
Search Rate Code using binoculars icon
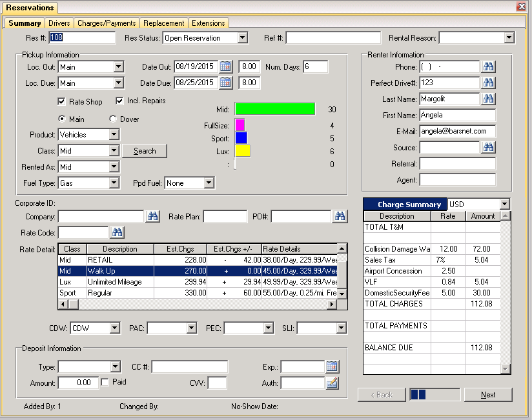click(117, 232)
